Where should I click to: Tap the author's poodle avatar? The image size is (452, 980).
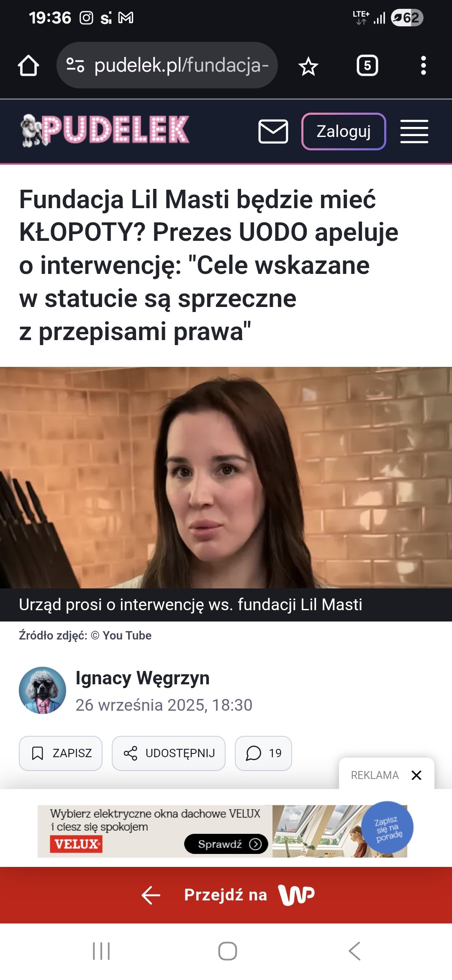point(42,690)
